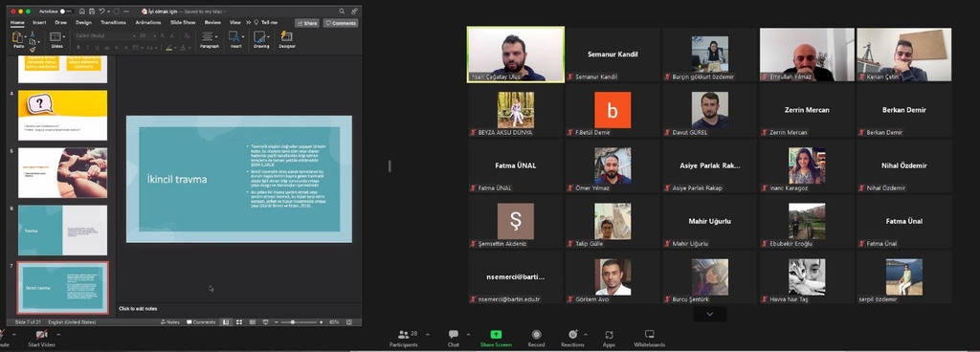
Task: Open the Transitions ribbon tab
Action: tap(113, 22)
